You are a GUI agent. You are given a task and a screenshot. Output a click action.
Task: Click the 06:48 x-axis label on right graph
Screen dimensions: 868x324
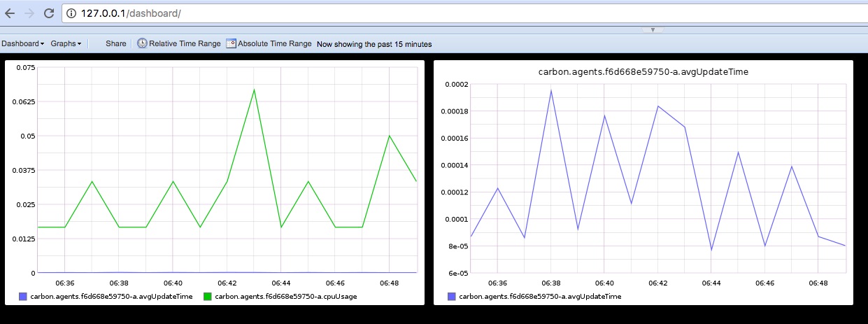click(818, 283)
